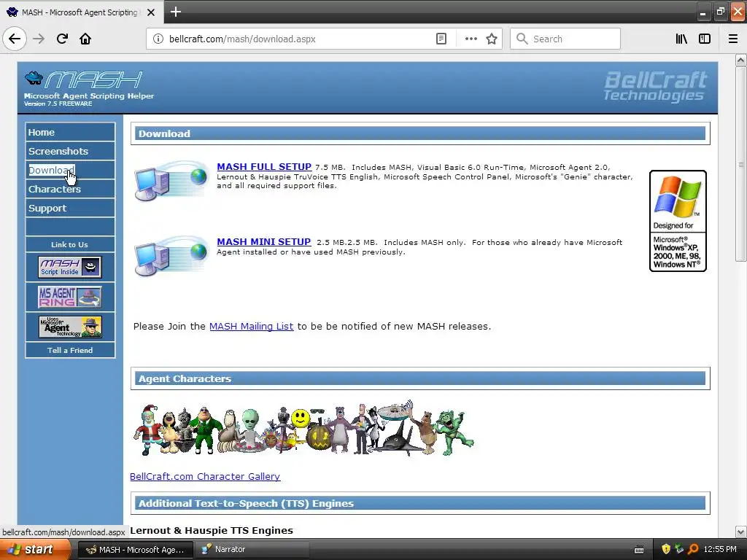Click the scrollbar down arrow

(740, 532)
